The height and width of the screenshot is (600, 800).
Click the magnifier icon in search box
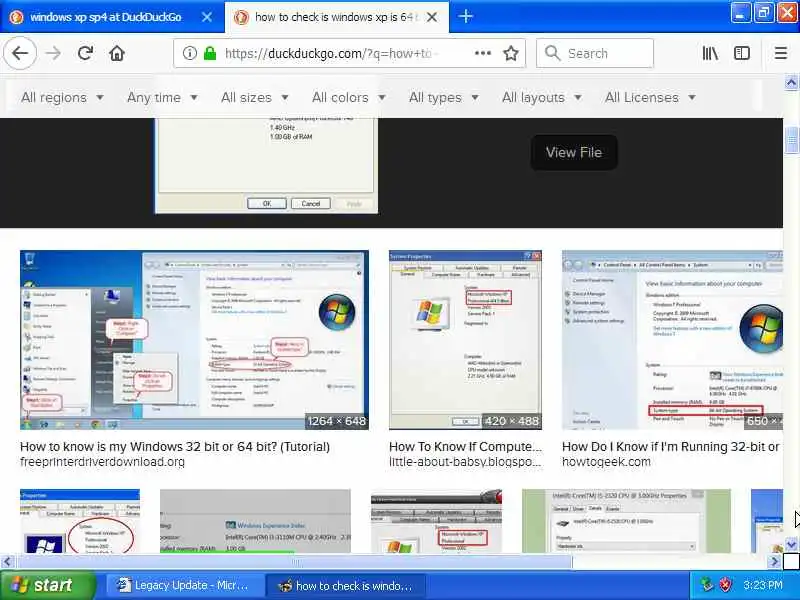click(x=552, y=53)
